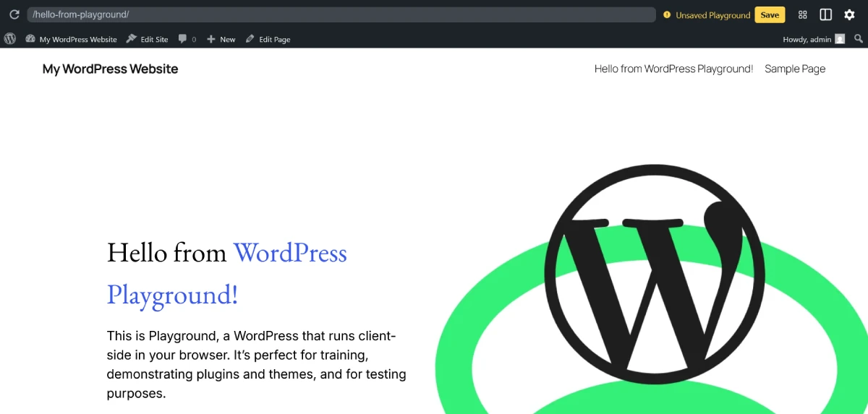Click the blue WordPress Playground! heading link
The image size is (868, 414).
[x=227, y=274]
